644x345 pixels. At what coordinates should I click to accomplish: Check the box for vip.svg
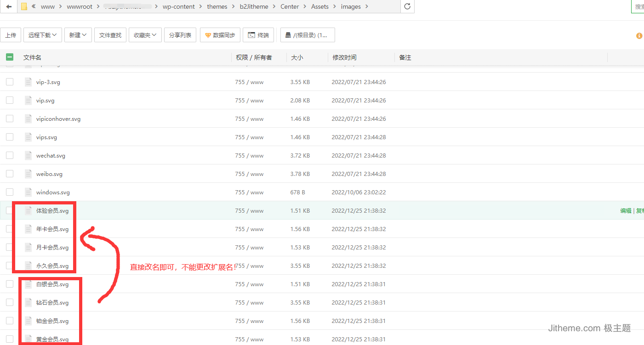pos(10,100)
